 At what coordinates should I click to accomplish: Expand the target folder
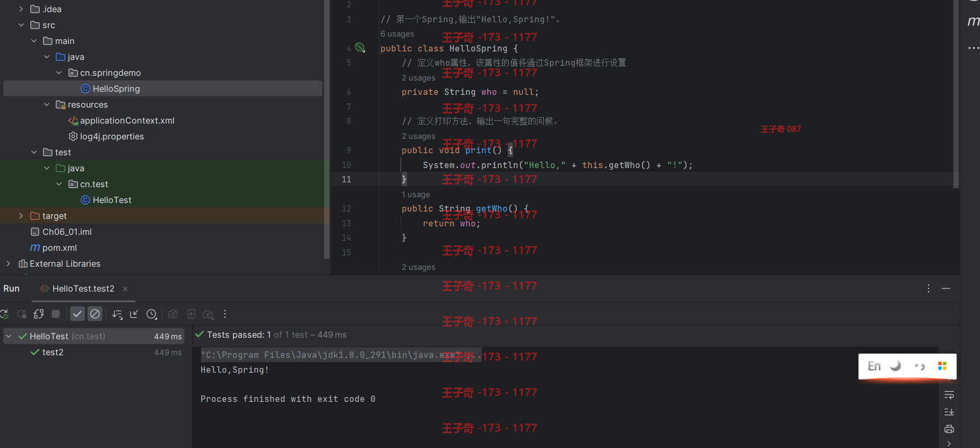tap(21, 216)
